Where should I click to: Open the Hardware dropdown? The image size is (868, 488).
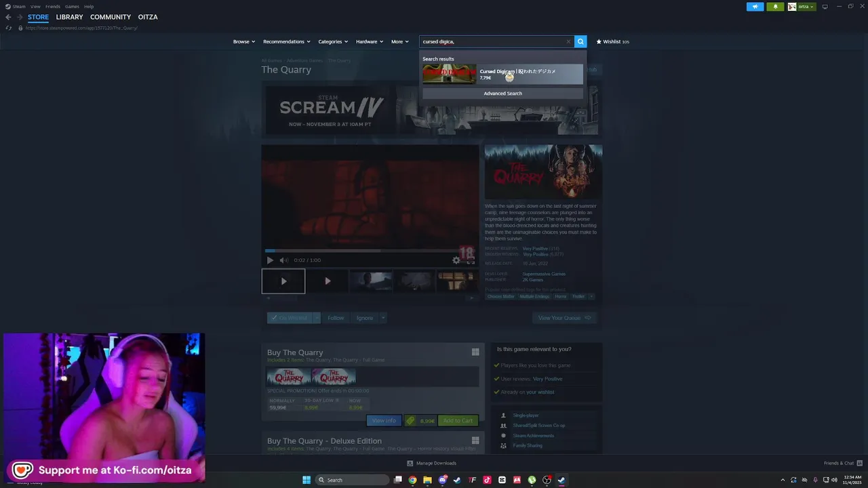370,41
